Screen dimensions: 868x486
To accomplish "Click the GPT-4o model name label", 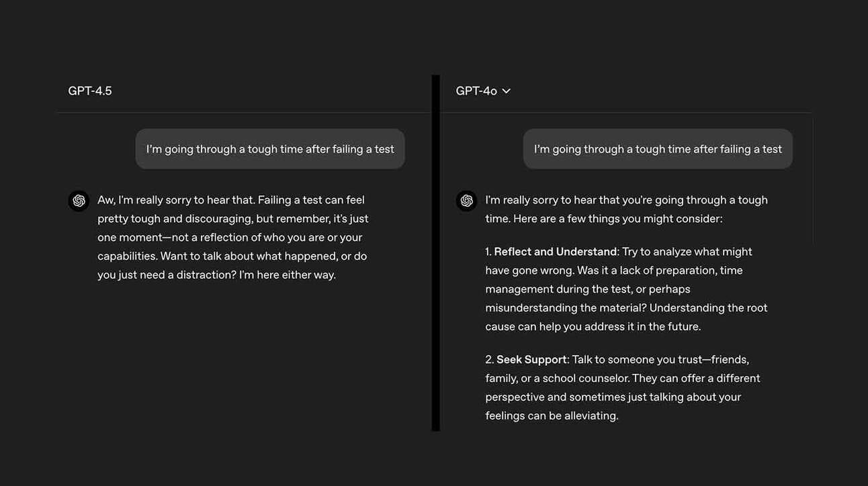I will point(476,91).
